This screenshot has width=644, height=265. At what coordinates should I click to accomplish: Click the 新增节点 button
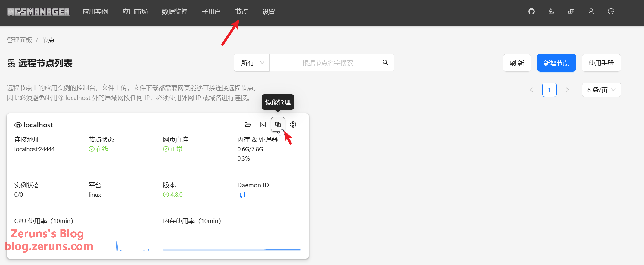(x=556, y=63)
